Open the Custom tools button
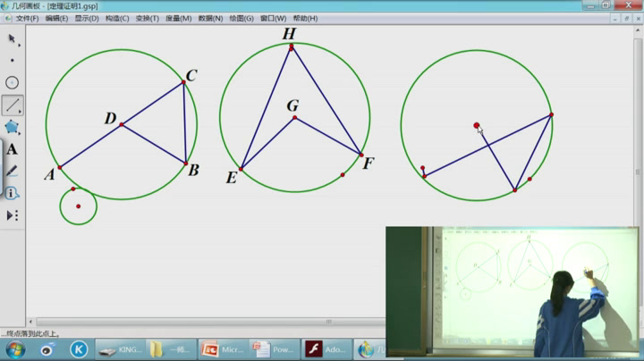This screenshot has height=361, width=644. [x=12, y=214]
